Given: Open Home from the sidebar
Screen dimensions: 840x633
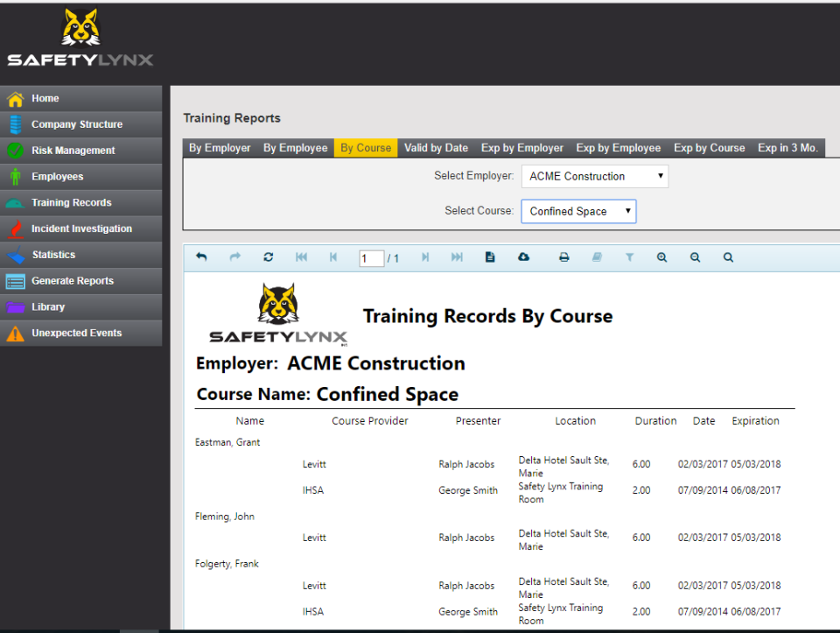Looking at the screenshot, I should click(80, 99).
